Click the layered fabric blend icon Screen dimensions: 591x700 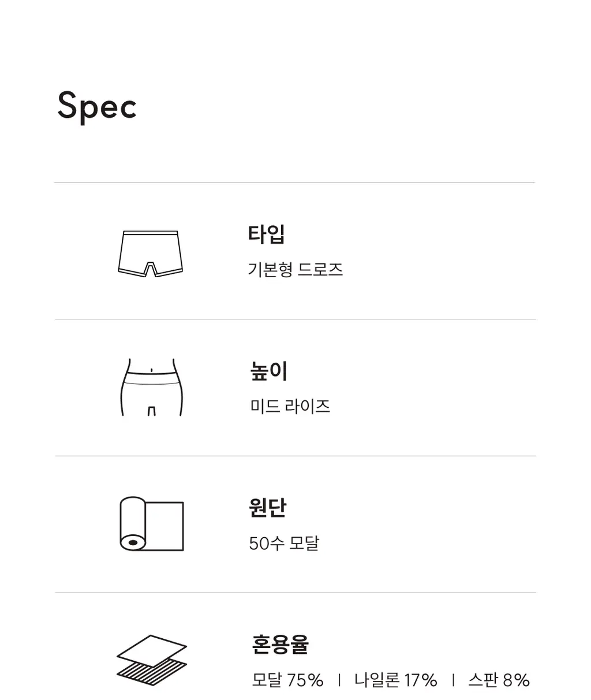[152, 661]
